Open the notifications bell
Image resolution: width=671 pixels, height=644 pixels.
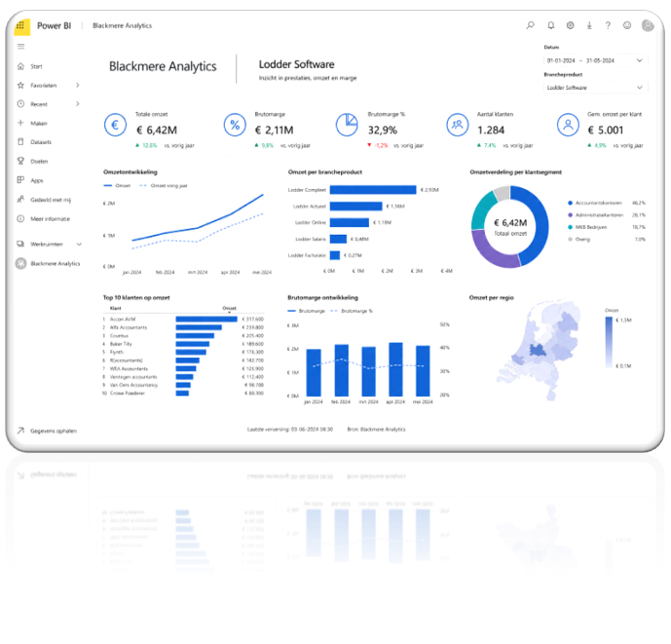[x=551, y=25]
